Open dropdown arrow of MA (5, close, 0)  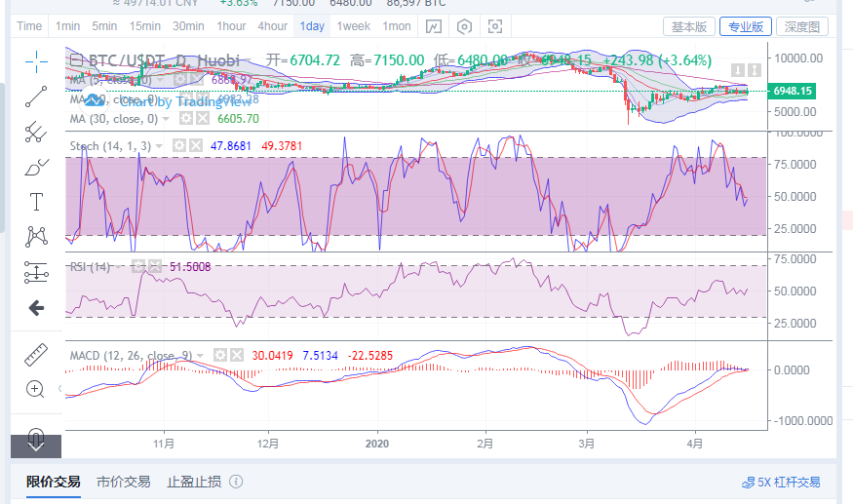coord(160,80)
